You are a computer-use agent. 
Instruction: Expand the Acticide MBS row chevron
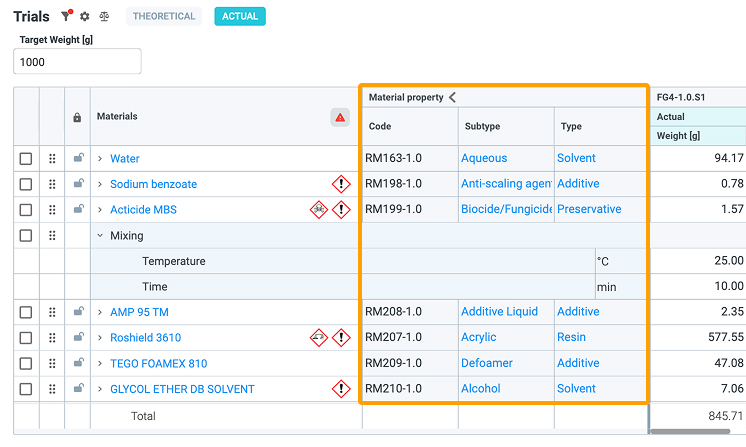tap(100, 210)
